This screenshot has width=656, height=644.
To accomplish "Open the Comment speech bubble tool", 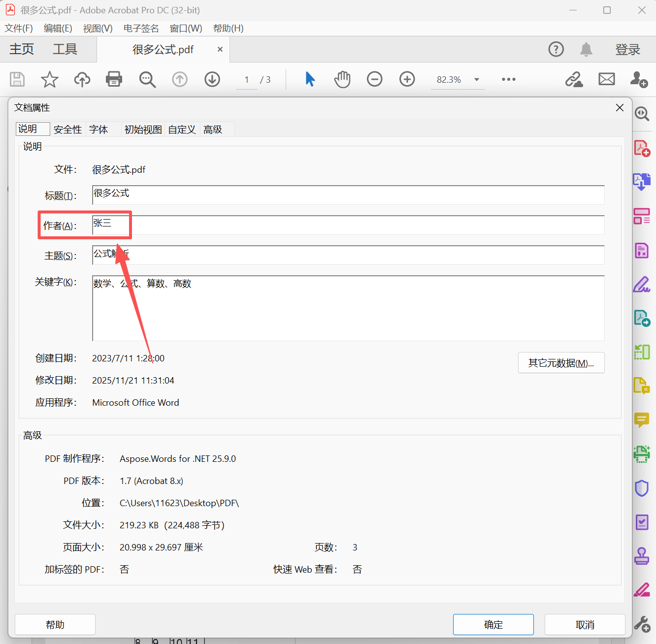I will [642, 420].
